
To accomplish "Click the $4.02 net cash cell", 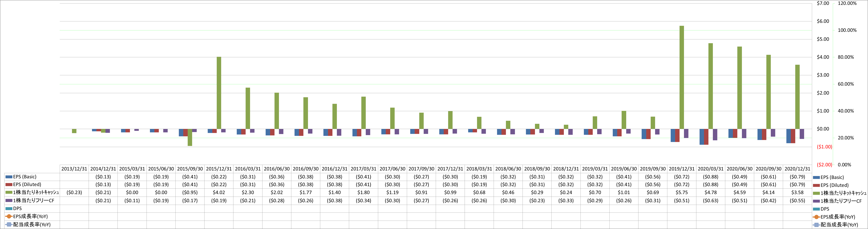I will pos(219,193).
